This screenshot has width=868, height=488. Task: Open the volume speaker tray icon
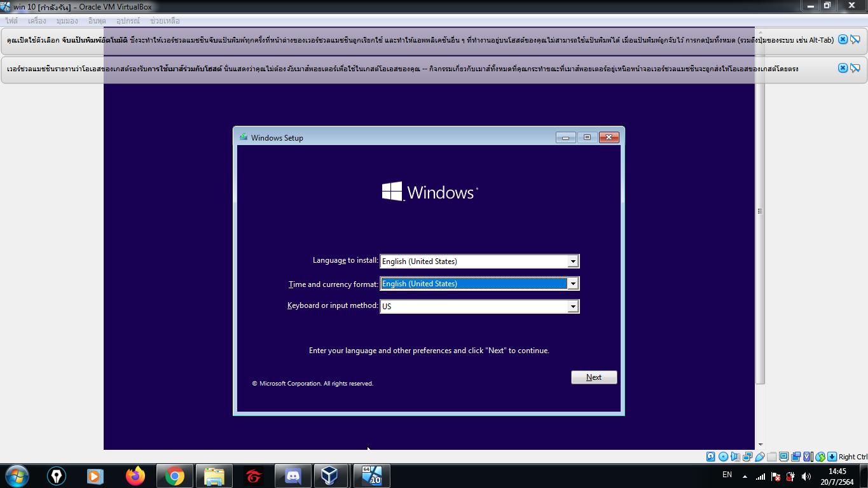[x=806, y=476]
